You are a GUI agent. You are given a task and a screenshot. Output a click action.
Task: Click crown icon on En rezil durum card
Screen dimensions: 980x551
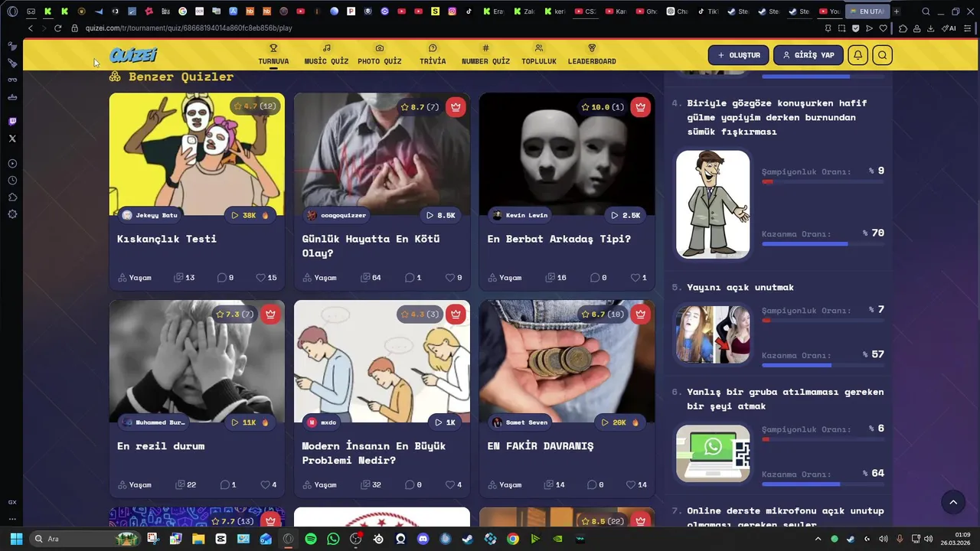[x=270, y=314]
